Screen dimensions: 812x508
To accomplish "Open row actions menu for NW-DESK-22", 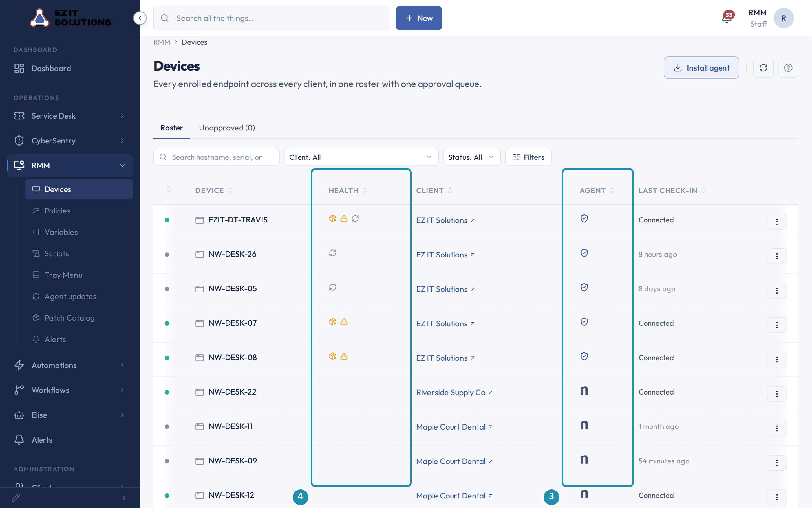I will click(777, 394).
